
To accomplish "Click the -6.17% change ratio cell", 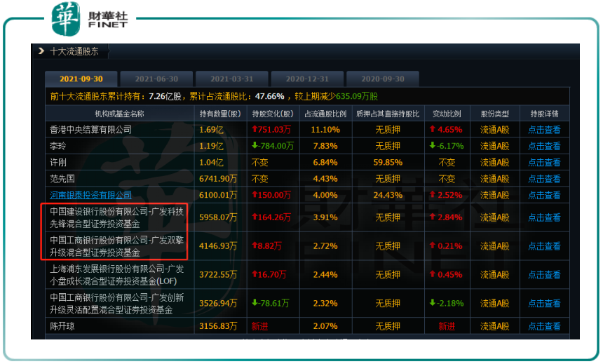I will pos(447,146).
